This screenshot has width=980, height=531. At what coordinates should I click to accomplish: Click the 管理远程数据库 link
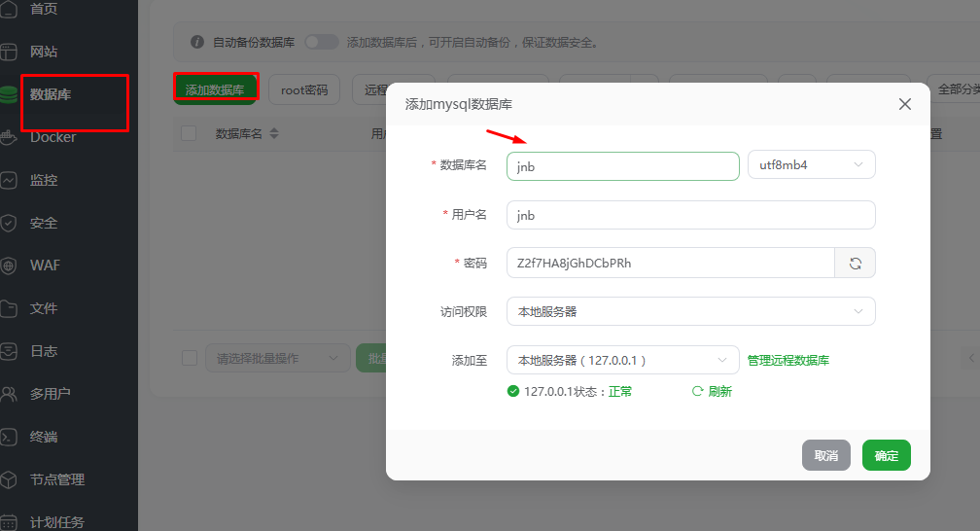787,360
